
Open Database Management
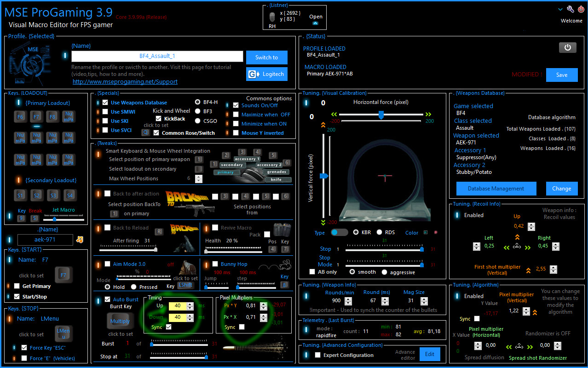click(496, 189)
